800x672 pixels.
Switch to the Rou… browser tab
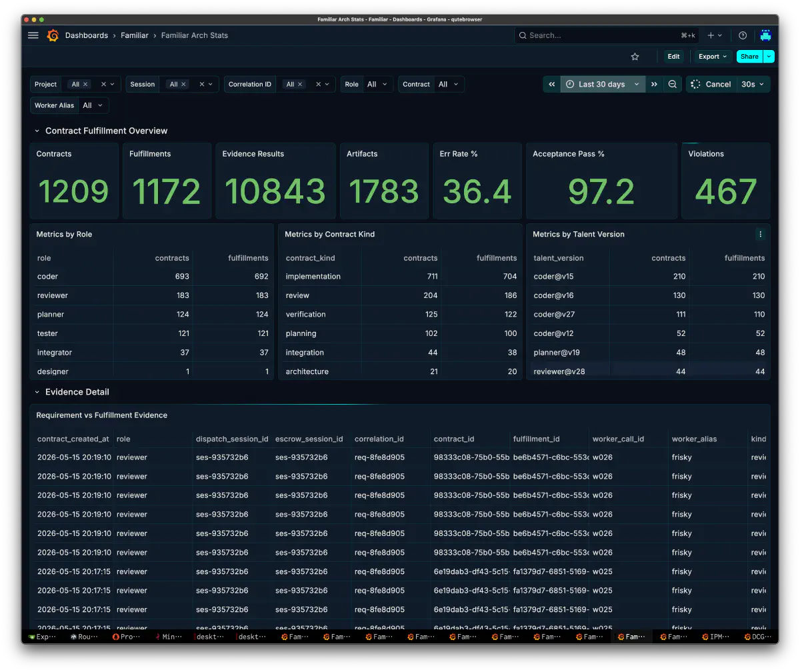[84, 637]
